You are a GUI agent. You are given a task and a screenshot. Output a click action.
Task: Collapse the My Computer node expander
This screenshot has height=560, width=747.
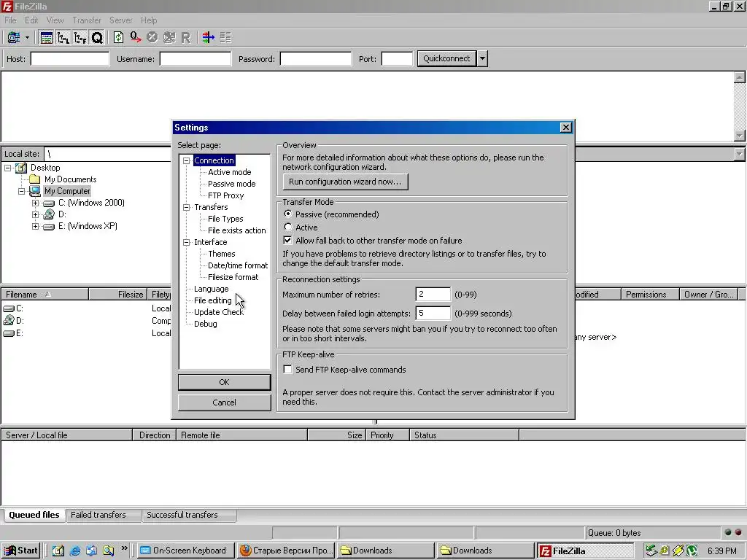22,191
